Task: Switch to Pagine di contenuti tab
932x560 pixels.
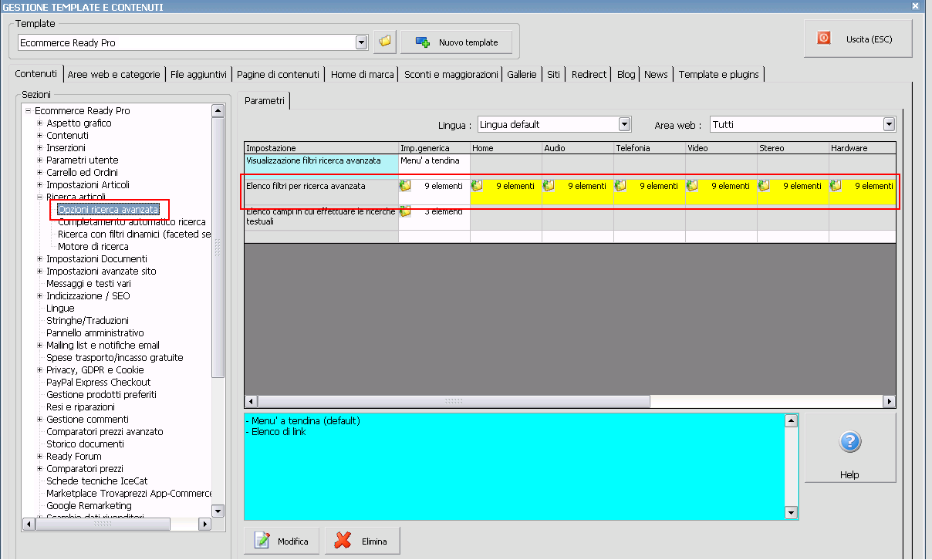Action: [x=278, y=74]
